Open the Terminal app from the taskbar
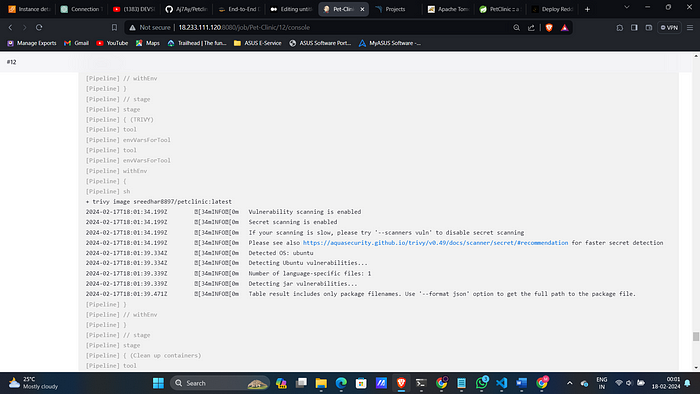Screen dimensions: 700x394 coord(421,383)
